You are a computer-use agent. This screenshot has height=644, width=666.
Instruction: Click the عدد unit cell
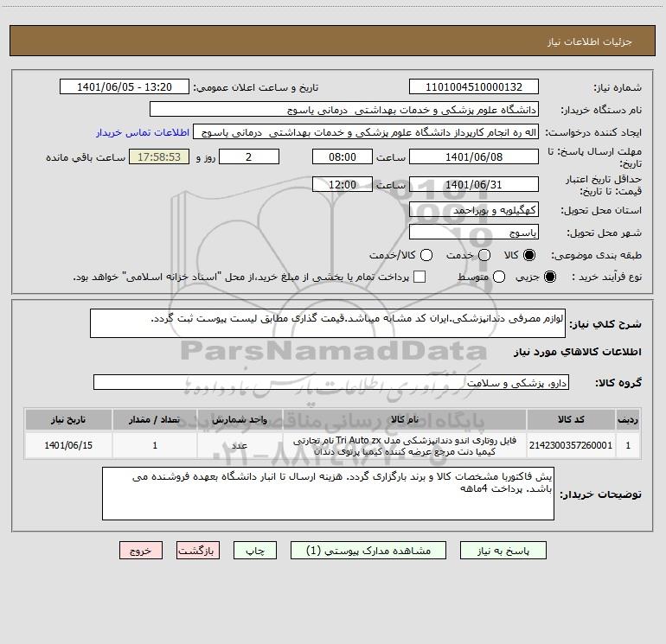coord(240,445)
